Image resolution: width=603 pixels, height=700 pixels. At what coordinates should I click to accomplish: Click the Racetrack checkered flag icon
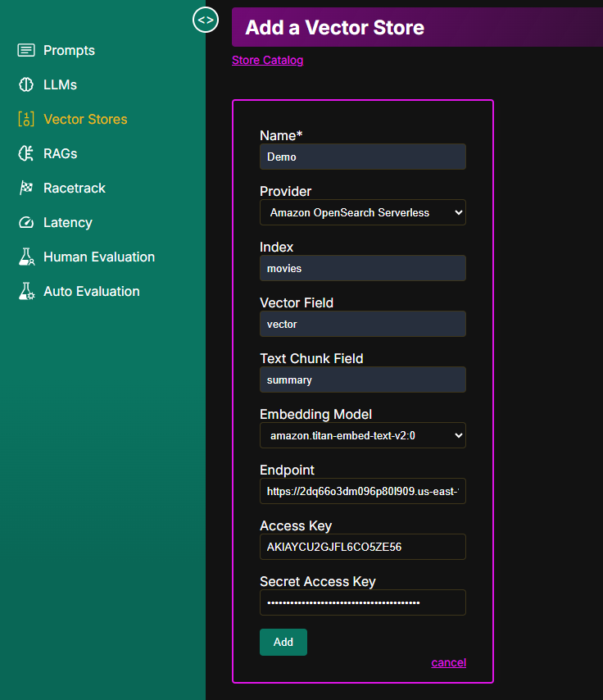pos(26,188)
